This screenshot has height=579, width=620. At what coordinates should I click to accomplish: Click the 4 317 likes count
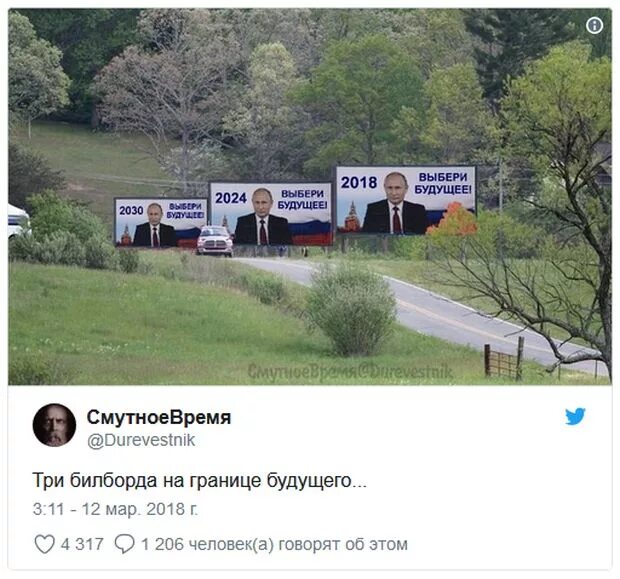[82, 544]
